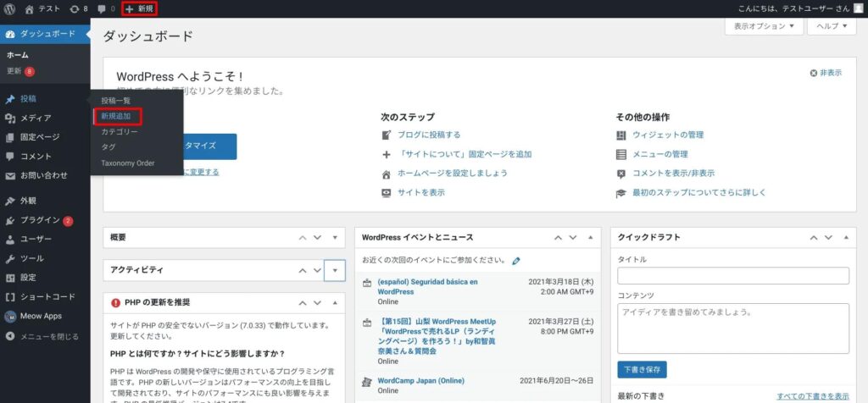Image resolution: width=868 pixels, height=403 pixels.
Task: Open the プラグイン menu in the sidebar
Action: 40,220
